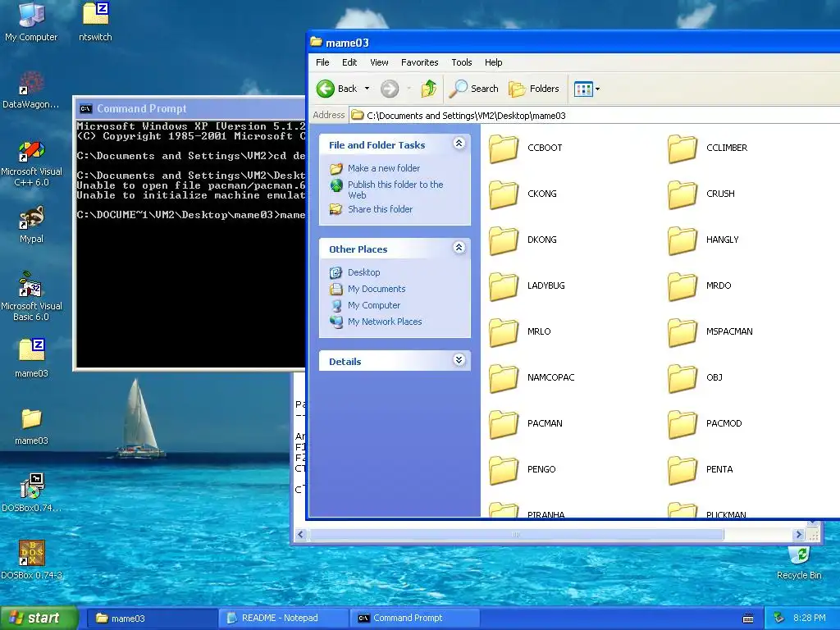Go to My Documents in Other Places
The width and height of the screenshot is (840, 630).
point(377,289)
